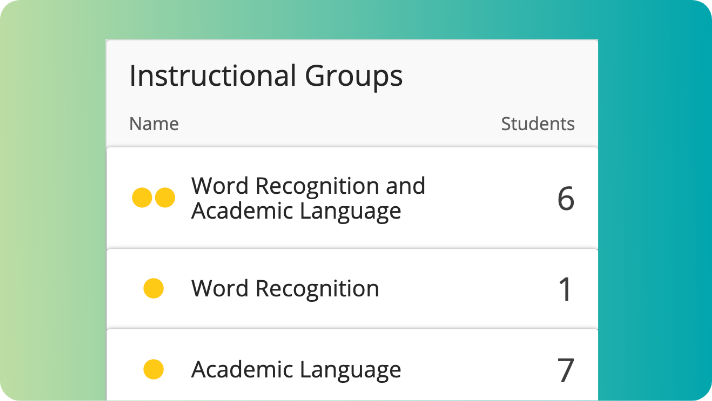Image resolution: width=712 pixels, height=401 pixels.
Task: Click the student count 6
Action: pos(565,198)
